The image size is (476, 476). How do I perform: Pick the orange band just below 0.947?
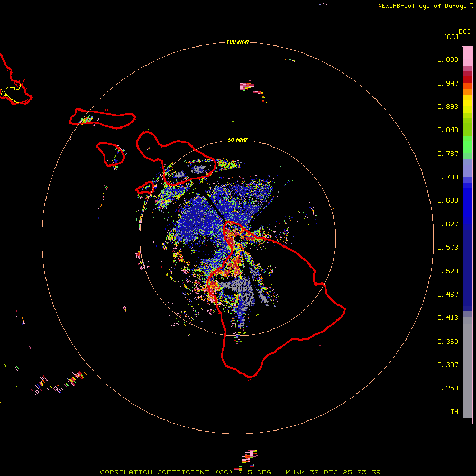(467, 86)
